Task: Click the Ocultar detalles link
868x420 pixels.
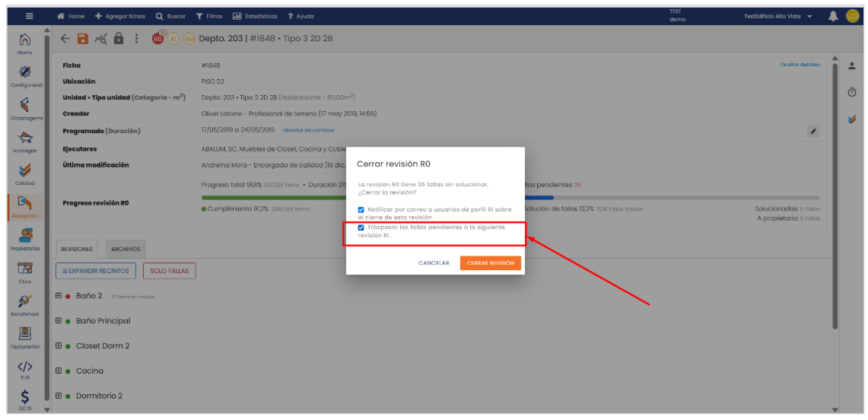Action: point(800,65)
